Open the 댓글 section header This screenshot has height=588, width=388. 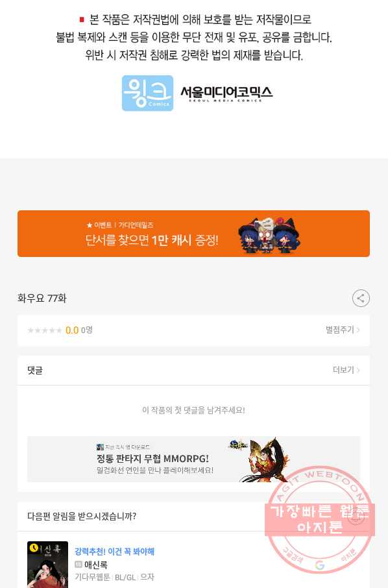(35, 371)
